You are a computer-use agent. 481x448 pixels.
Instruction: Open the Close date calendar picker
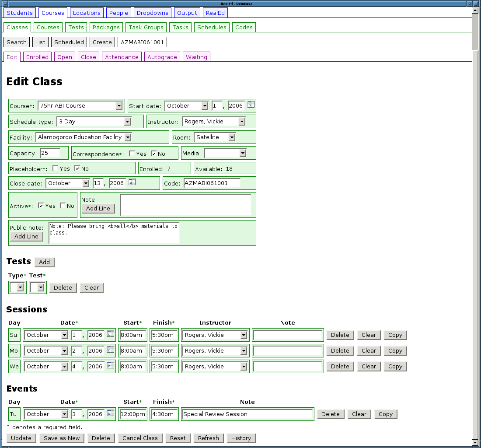132,182
